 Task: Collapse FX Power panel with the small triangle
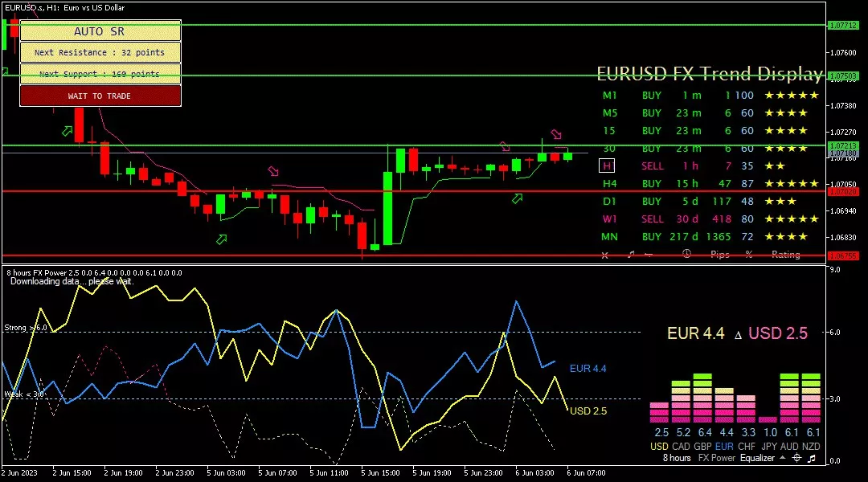click(782, 458)
